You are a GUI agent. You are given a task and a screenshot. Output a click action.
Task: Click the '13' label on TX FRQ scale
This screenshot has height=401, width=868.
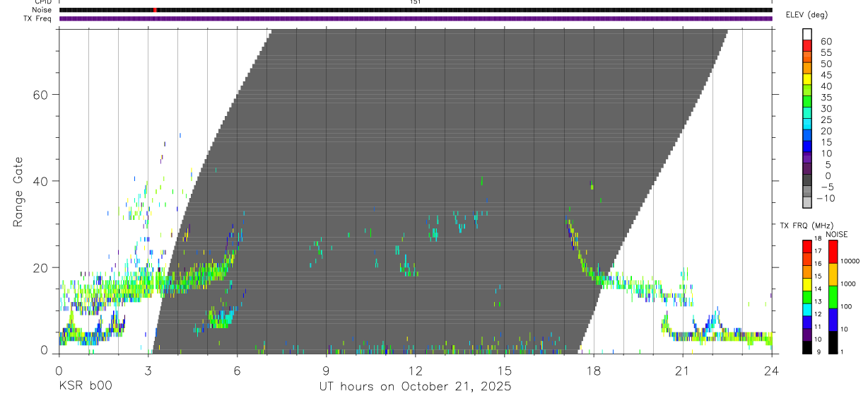pyautogui.click(x=818, y=301)
